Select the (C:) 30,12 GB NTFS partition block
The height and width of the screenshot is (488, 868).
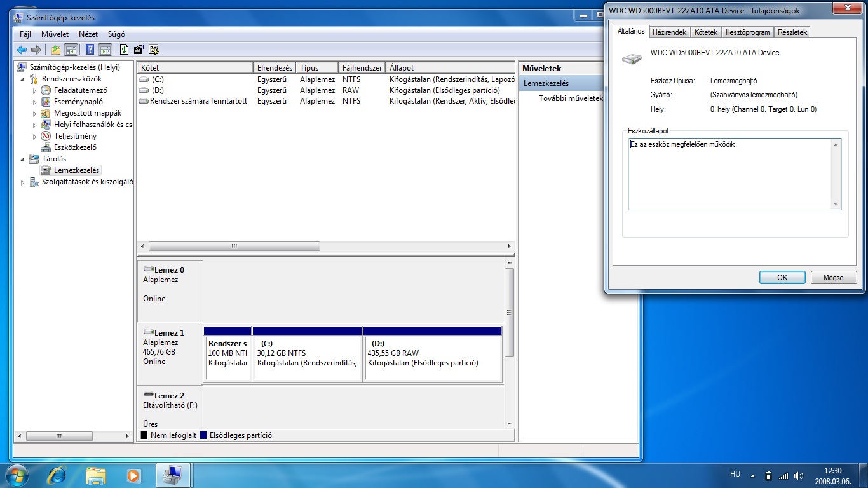[x=308, y=353]
